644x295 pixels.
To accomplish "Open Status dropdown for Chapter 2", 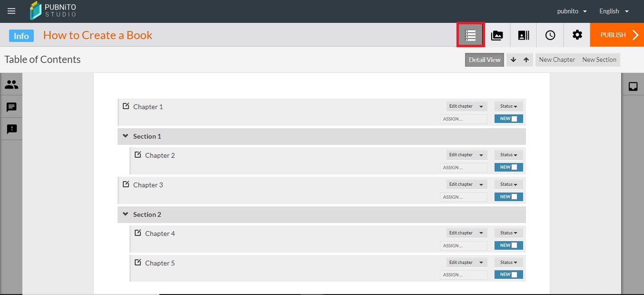I will click(508, 155).
